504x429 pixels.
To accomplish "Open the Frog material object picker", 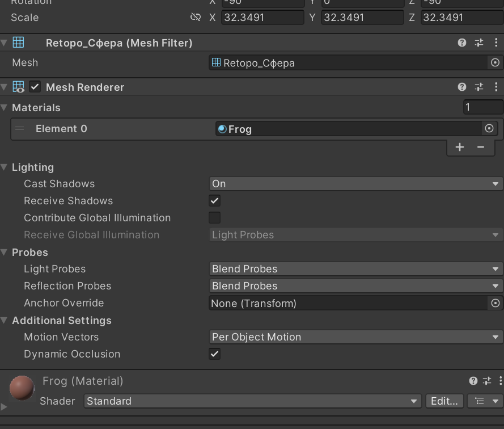I will click(489, 129).
